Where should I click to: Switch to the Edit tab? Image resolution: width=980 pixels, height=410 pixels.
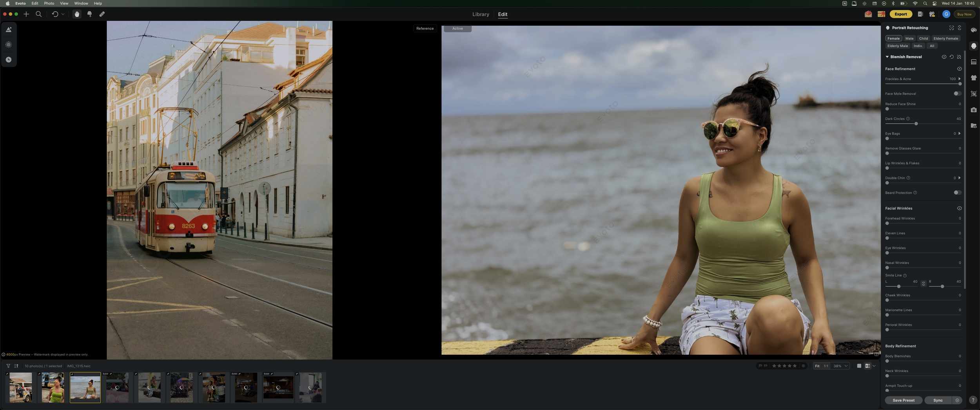pyautogui.click(x=503, y=14)
